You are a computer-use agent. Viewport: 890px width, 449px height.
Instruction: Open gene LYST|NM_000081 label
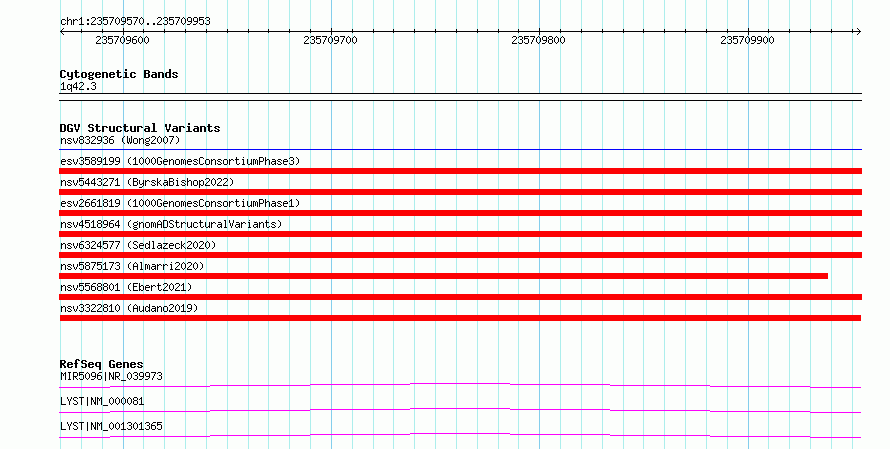(x=102, y=401)
